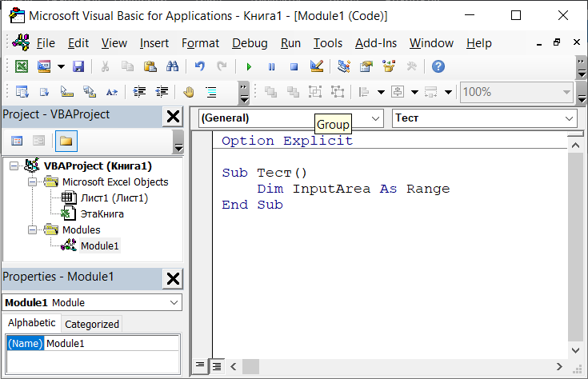Open the Object Browser icon
Image resolution: width=588 pixels, height=379 pixels.
[389, 66]
